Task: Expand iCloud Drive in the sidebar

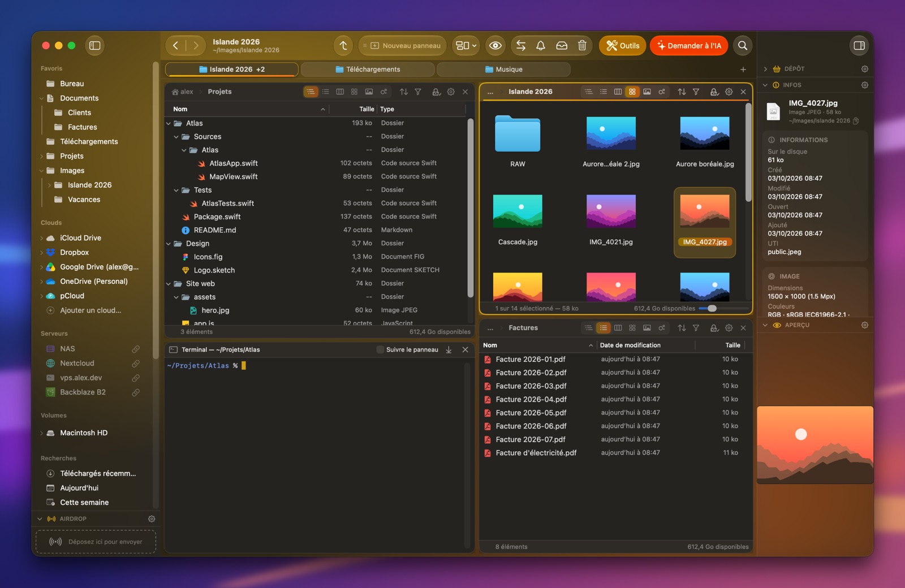Action: click(41, 238)
